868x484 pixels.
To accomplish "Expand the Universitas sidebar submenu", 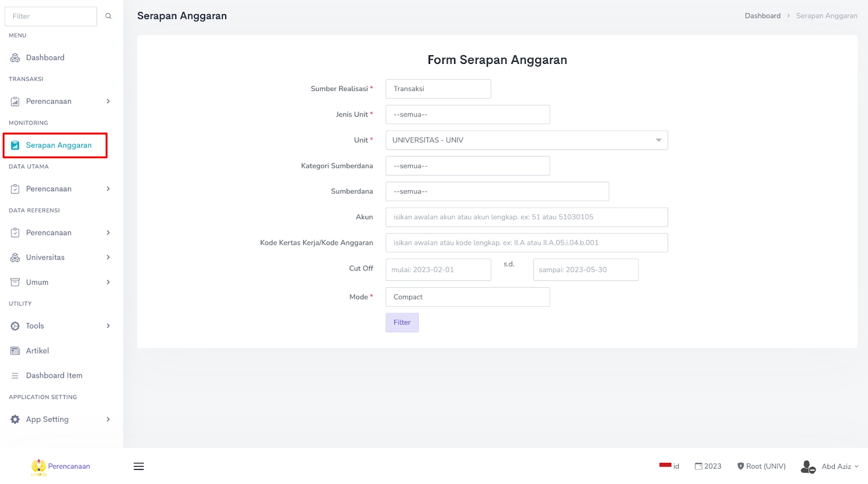I will coord(60,257).
